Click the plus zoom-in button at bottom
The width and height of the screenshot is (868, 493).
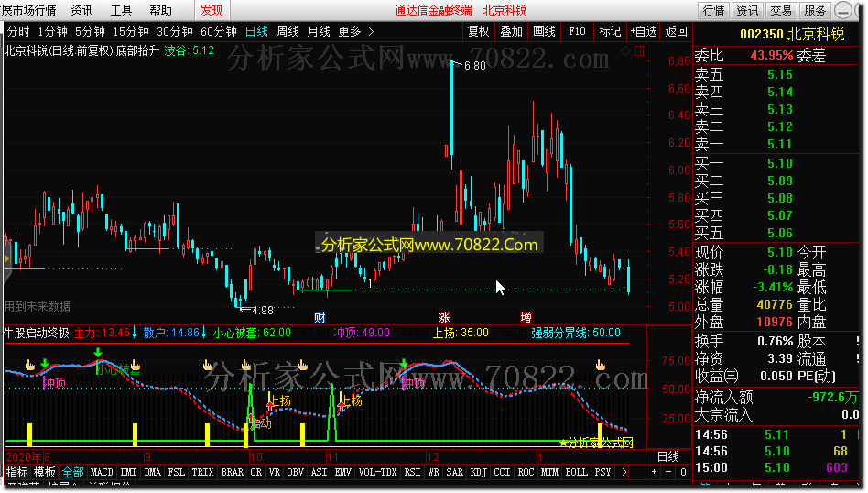pos(655,472)
